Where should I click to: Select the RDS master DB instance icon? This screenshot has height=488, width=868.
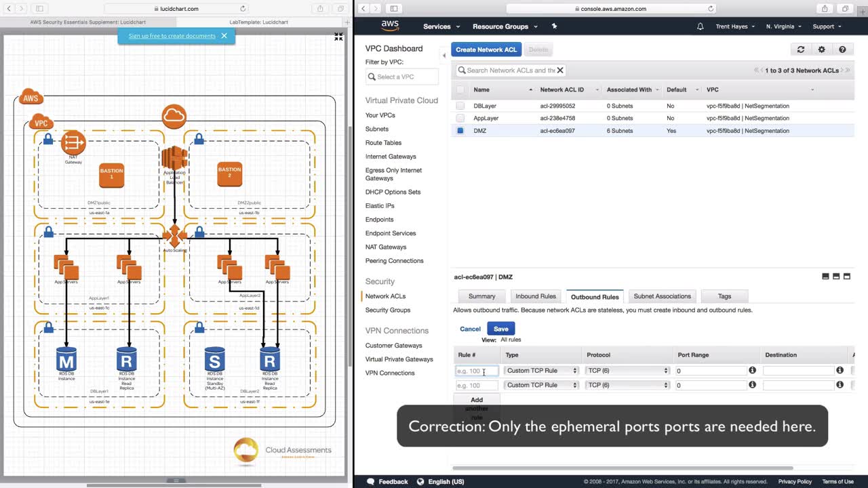click(66, 359)
